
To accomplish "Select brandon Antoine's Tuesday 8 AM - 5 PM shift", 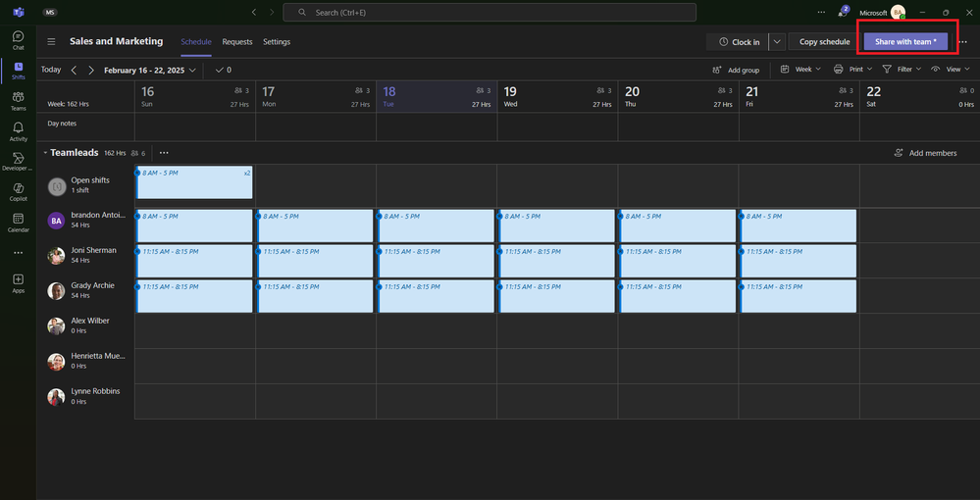I will tap(436, 226).
